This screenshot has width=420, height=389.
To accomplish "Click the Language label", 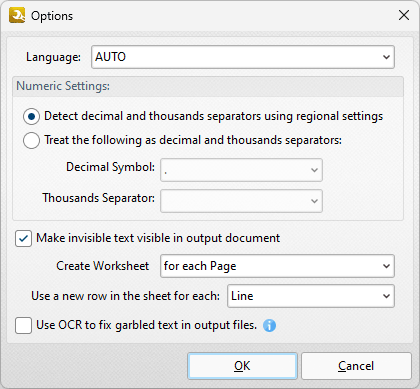I will point(53,57).
